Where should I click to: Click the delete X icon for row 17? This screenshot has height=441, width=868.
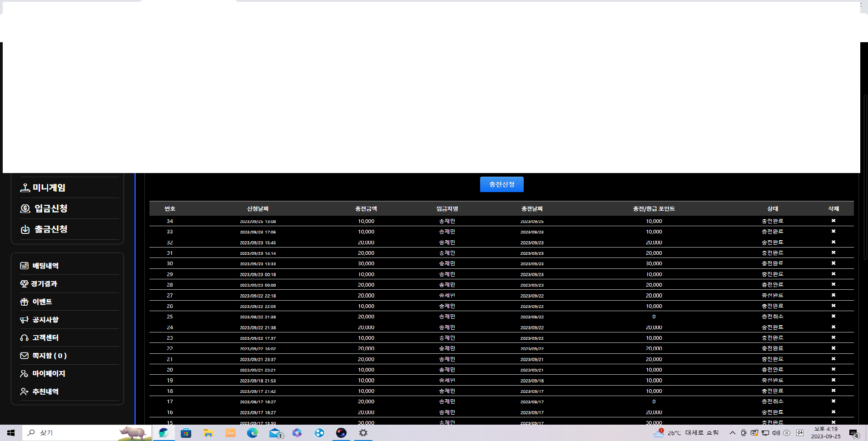pyautogui.click(x=833, y=401)
